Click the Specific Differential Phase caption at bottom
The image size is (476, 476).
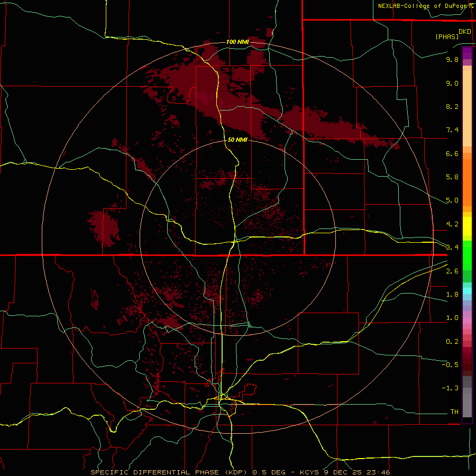[x=240, y=472]
